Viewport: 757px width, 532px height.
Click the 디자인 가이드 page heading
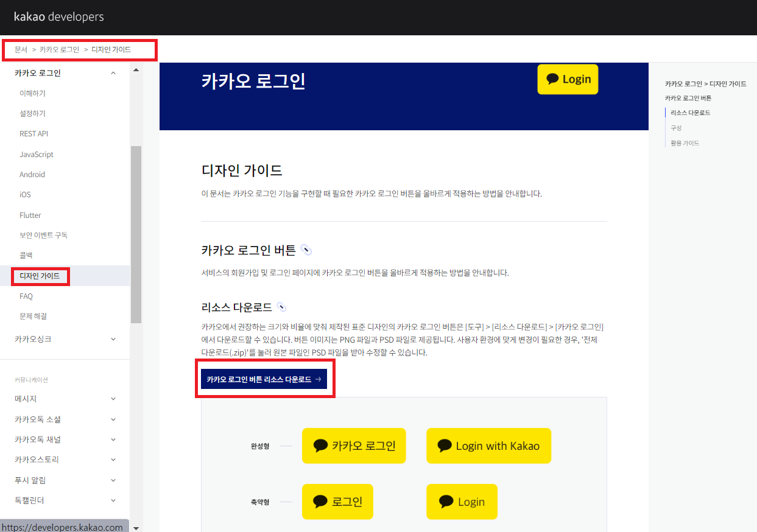click(x=242, y=170)
